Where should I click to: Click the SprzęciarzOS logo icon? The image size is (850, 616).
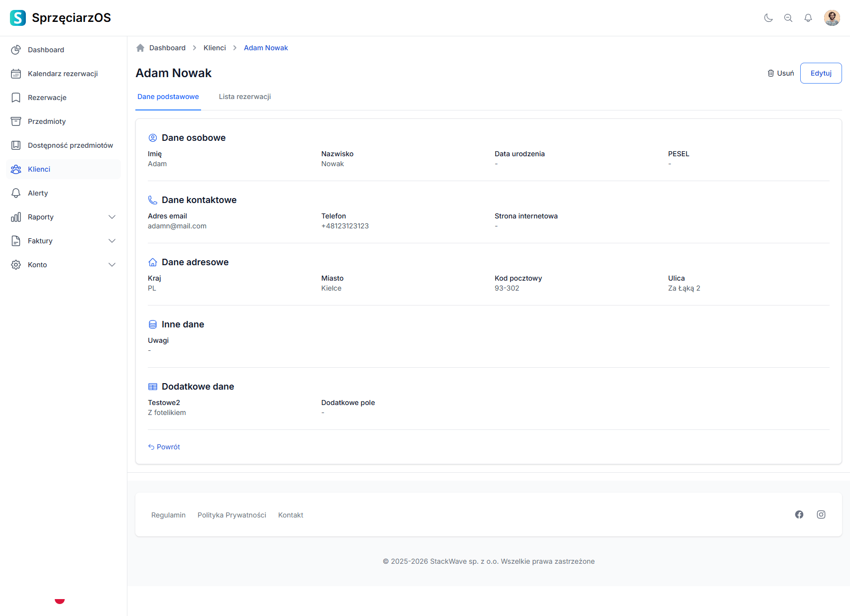coord(18,18)
